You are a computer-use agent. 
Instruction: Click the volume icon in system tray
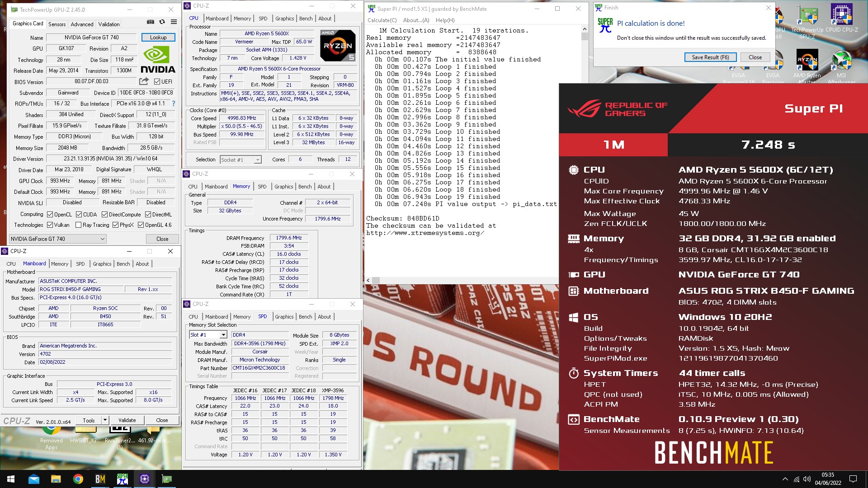pyautogui.click(x=807, y=479)
